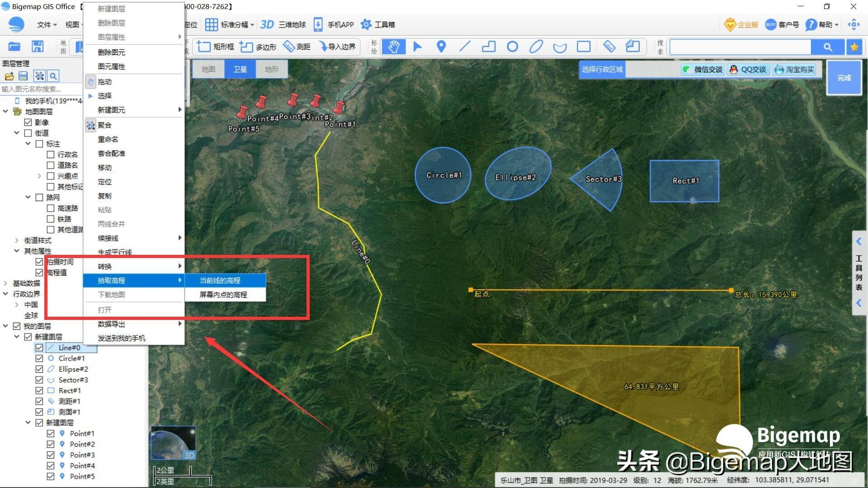
Task: Switch the map view to 地形 tab
Action: click(271, 69)
